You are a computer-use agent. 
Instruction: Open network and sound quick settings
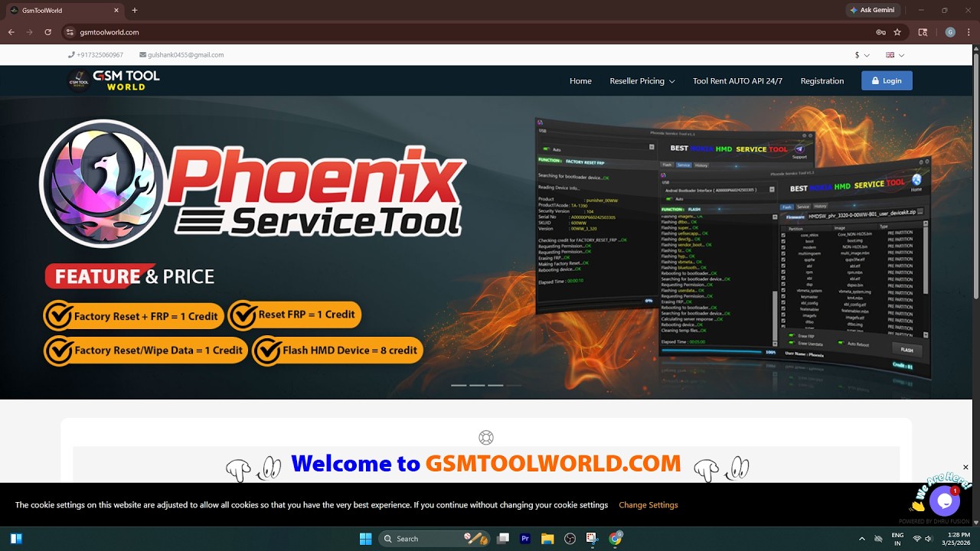pyautogui.click(x=923, y=539)
